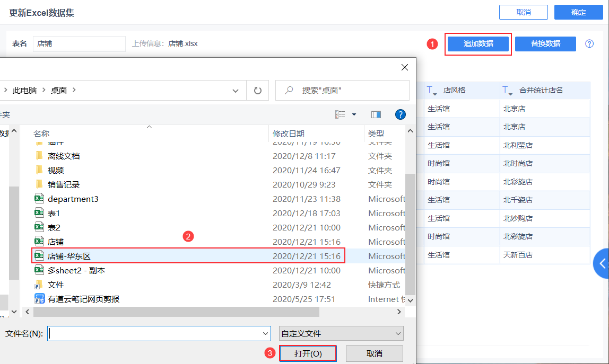Screen dimensions: 609x364
Task: Toggle the preview pane icon
Action: pos(376,114)
